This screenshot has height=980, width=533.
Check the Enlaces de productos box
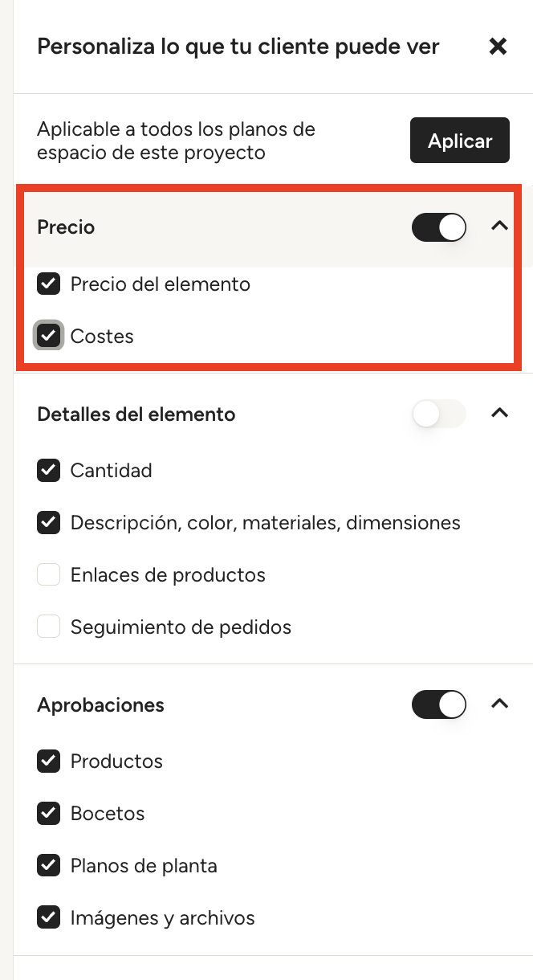49,575
